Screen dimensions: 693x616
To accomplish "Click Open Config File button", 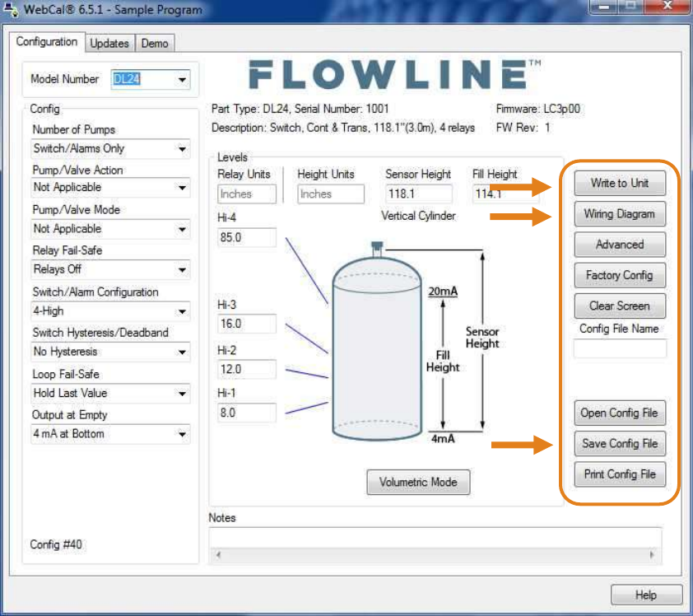I will pyautogui.click(x=620, y=413).
